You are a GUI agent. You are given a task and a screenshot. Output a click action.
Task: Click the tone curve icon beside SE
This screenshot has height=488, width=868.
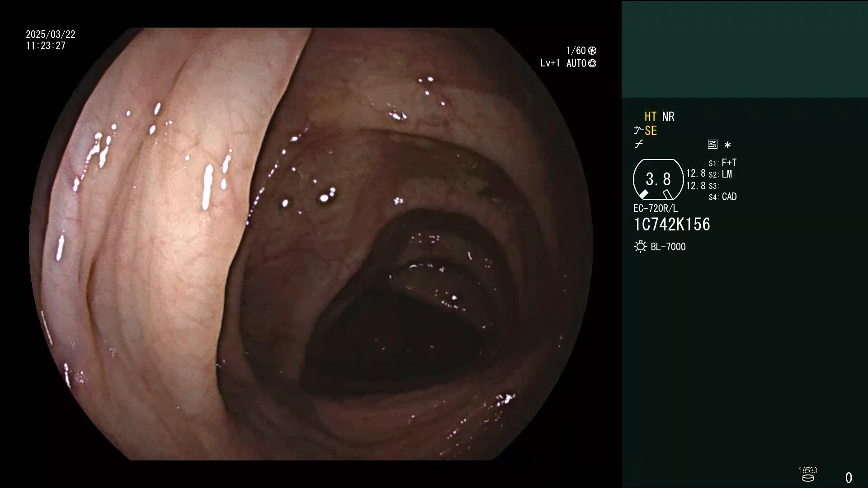(x=638, y=131)
